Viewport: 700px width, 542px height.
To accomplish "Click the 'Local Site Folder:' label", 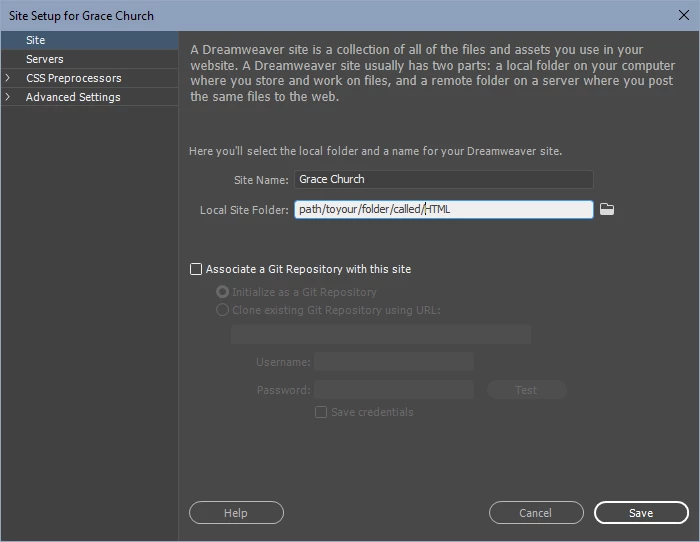I will coord(244,210).
